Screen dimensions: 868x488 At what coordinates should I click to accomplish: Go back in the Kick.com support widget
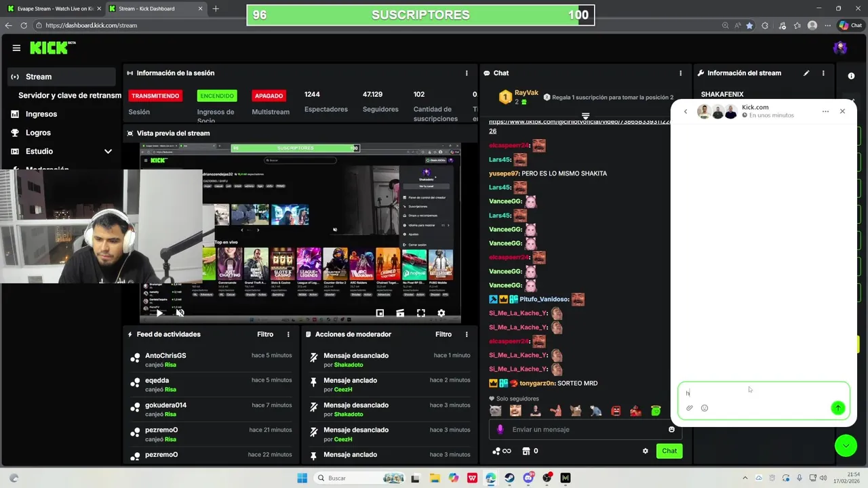pos(686,111)
